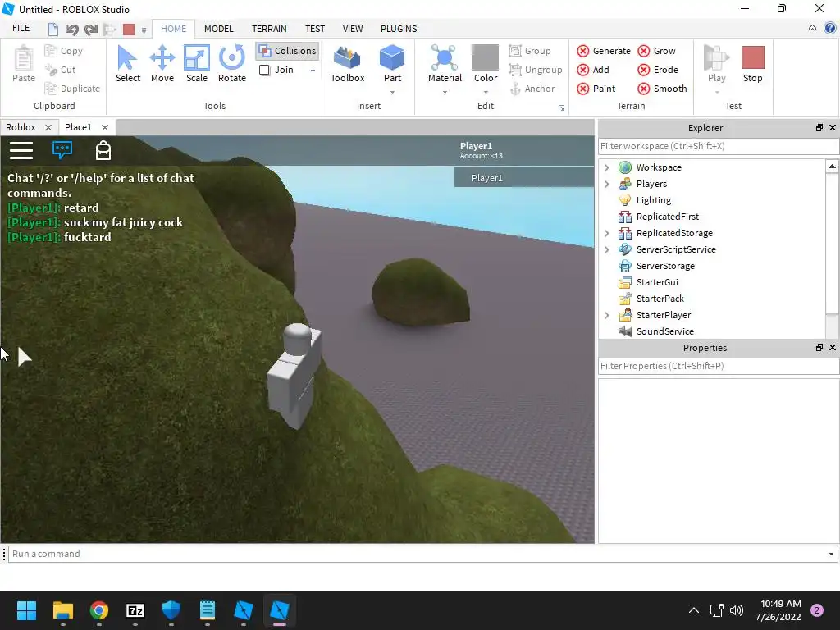Open the command bar history dropdown
The image size is (840, 630).
coord(831,554)
